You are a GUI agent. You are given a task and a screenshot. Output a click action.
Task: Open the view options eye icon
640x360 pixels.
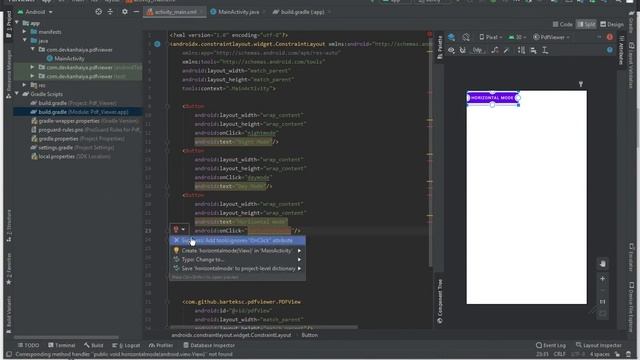(x=451, y=50)
